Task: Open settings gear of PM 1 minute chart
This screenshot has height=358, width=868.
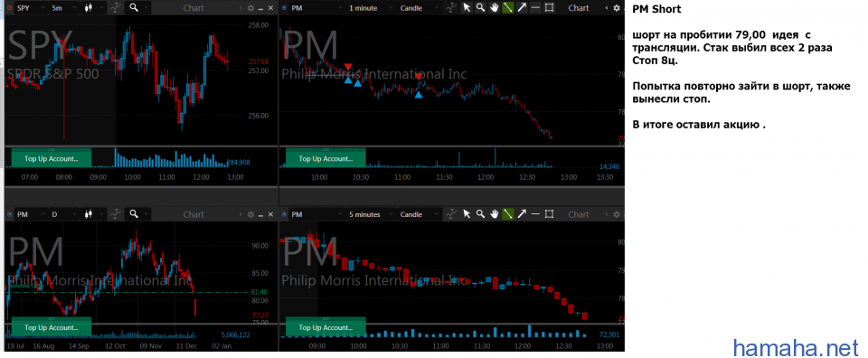Action: tap(617, 8)
